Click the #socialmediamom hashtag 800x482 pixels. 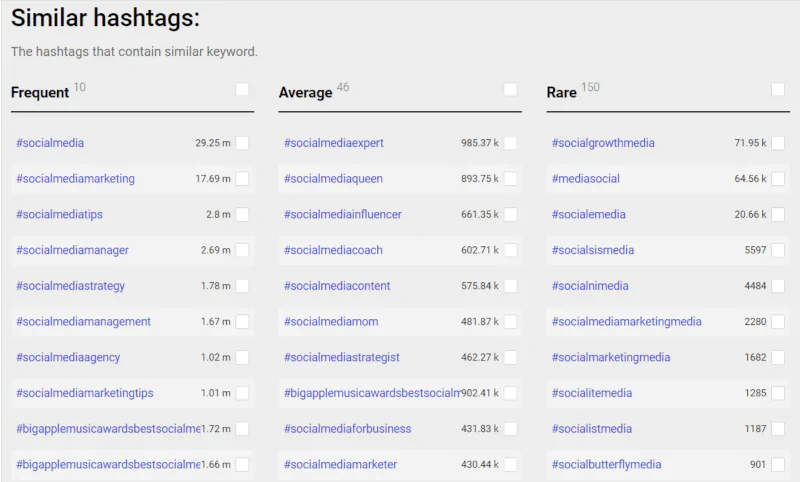click(x=331, y=322)
